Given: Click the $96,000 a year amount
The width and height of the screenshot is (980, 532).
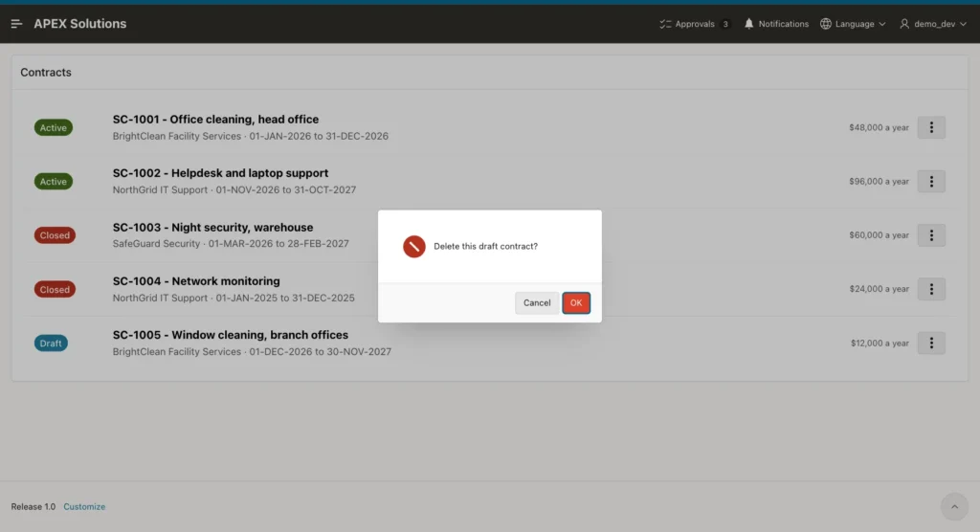Looking at the screenshot, I should point(879,181).
